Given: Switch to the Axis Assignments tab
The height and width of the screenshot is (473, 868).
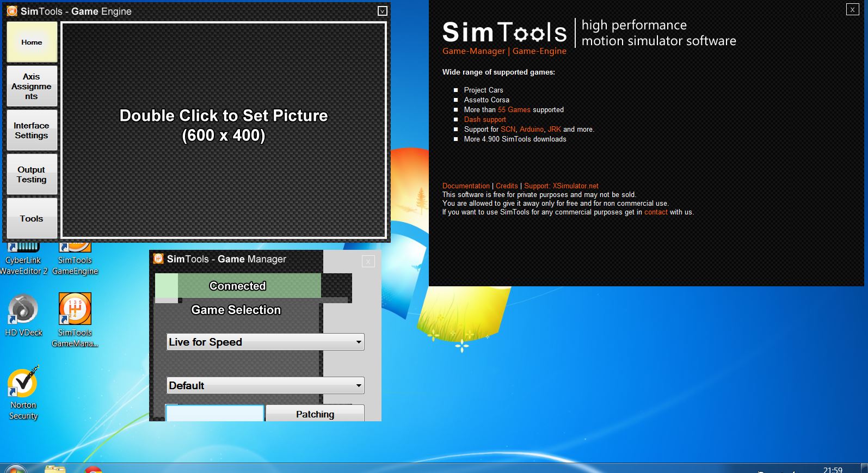Looking at the screenshot, I should 32,86.
